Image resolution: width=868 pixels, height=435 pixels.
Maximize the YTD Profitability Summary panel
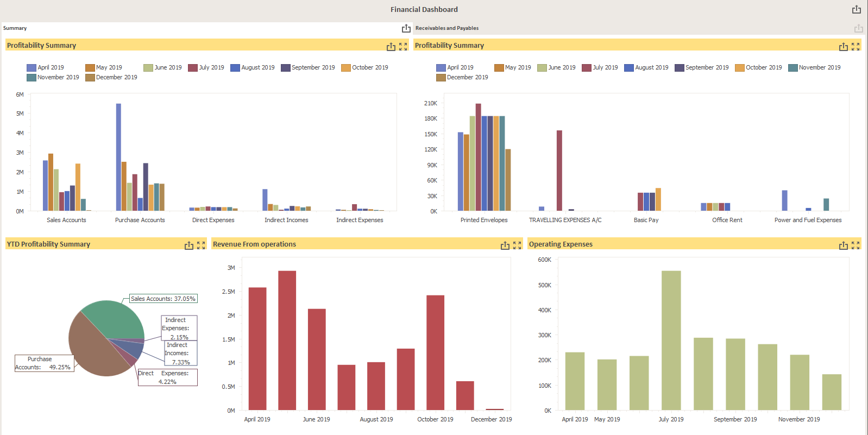pos(201,245)
